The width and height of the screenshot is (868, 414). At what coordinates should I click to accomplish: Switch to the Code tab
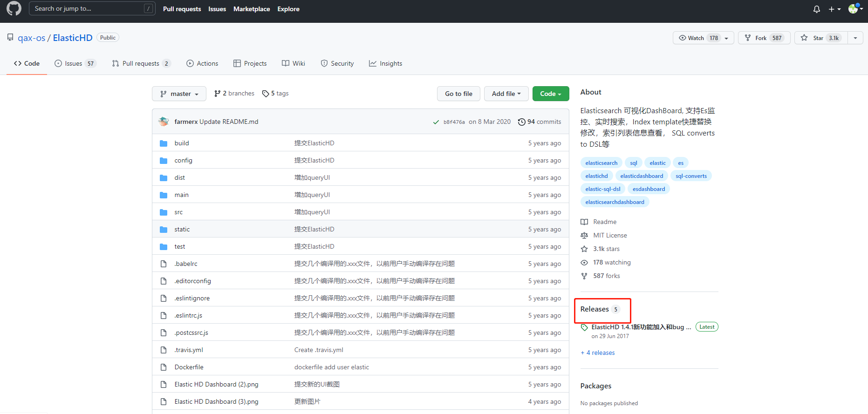click(27, 63)
